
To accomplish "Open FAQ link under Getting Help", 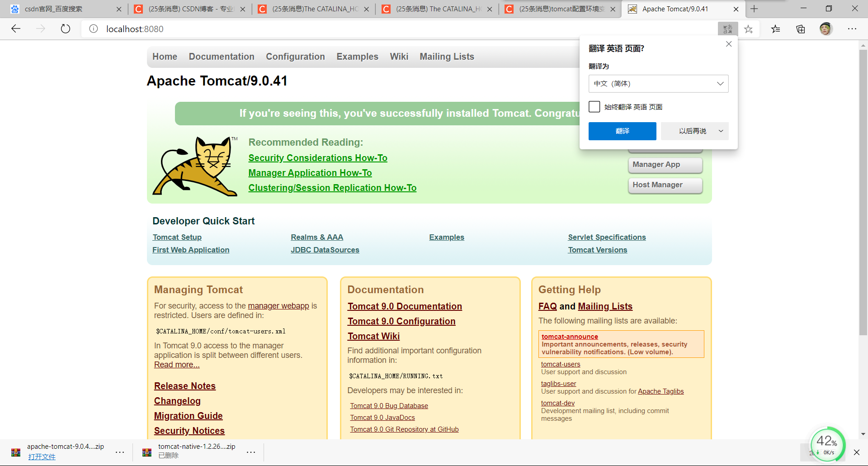I will point(547,306).
